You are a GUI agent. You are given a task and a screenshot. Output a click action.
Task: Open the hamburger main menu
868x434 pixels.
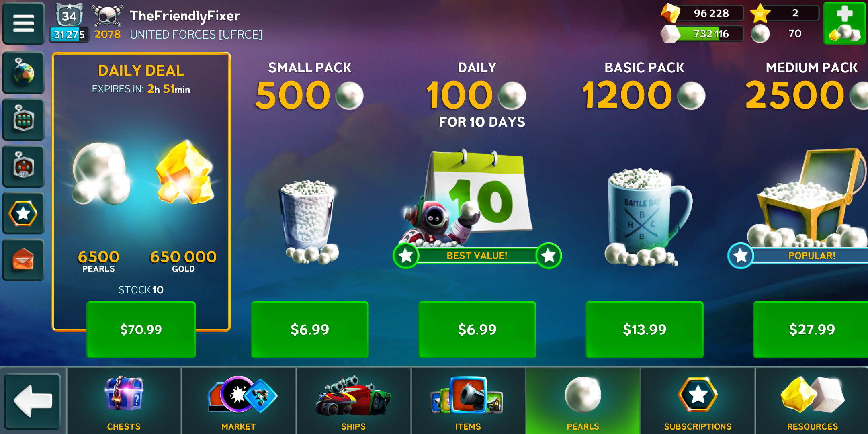click(x=23, y=23)
